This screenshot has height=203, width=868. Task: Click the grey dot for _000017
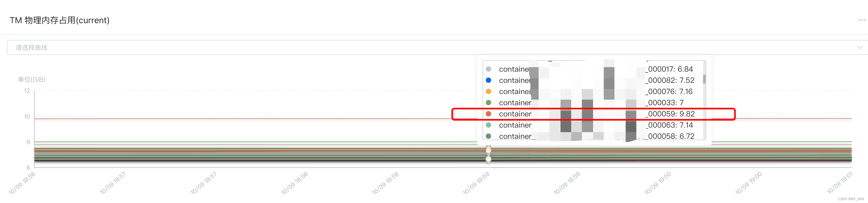pos(488,69)
